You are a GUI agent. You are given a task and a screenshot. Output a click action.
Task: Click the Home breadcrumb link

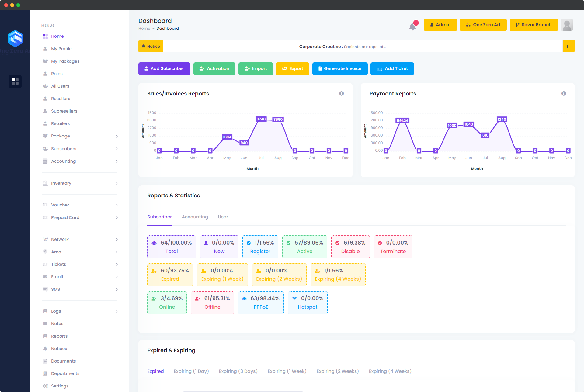(x=144, y=28)
